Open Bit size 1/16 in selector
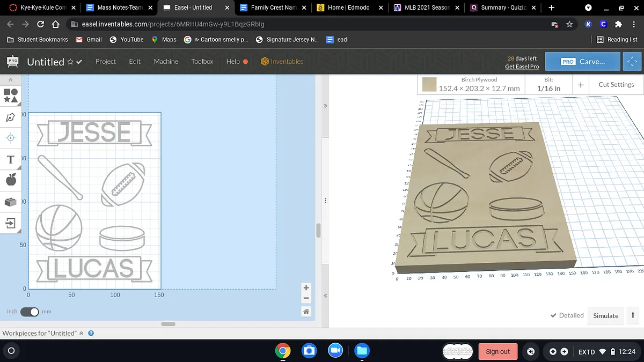Screen dimensions: 644x362 point(548,85)
